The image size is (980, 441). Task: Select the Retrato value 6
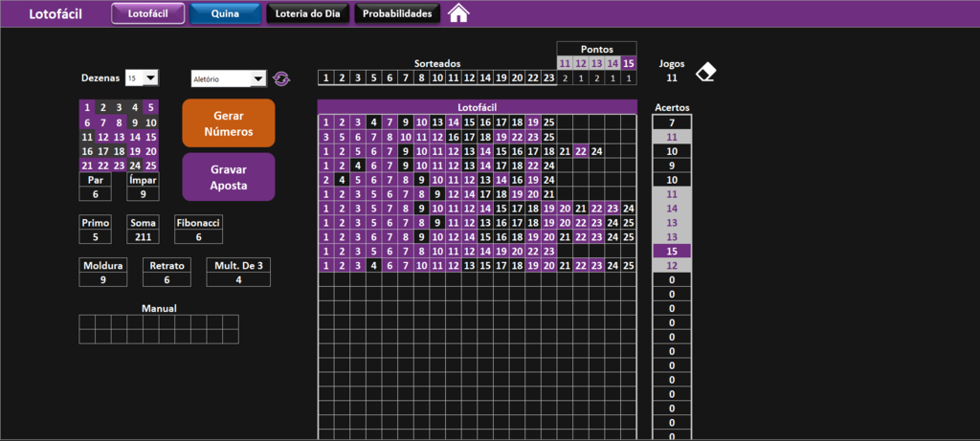click(167, 280)
